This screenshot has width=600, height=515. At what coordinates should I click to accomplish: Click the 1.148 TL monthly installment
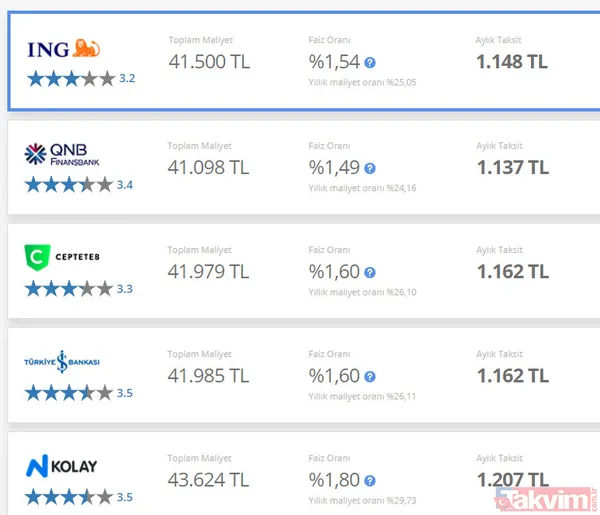coord(512,62)
